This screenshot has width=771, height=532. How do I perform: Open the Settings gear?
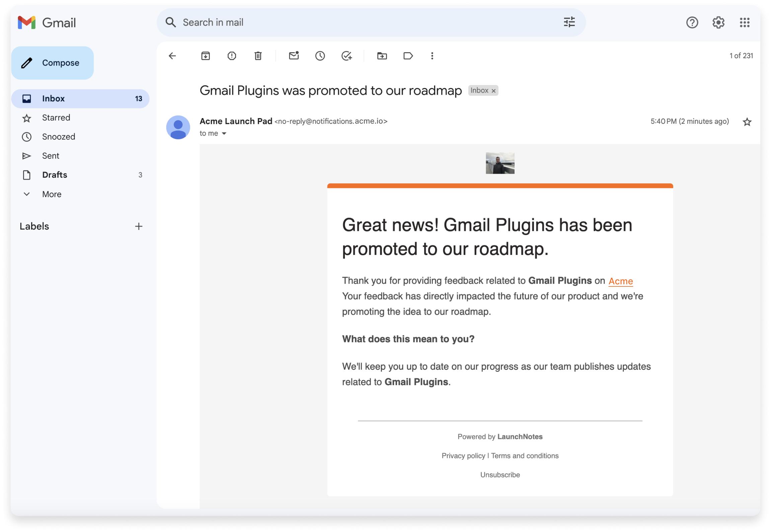[x=718, y=22]
